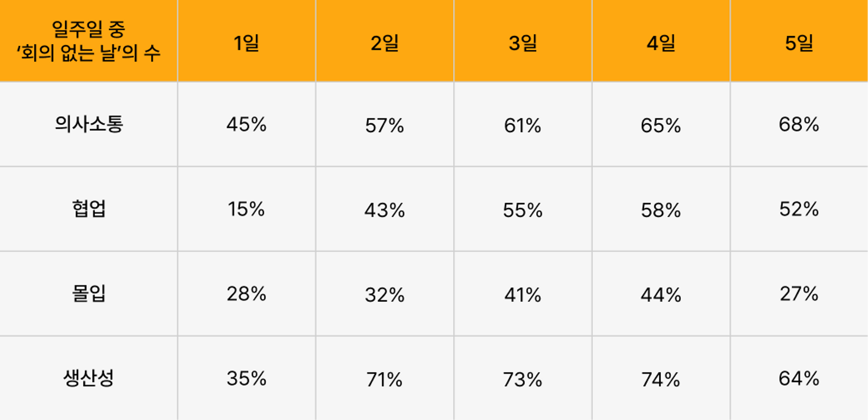The height and width of the screenshot is (420, 868).
Task: Select the 1일 column header
Action: click(247, 41)
